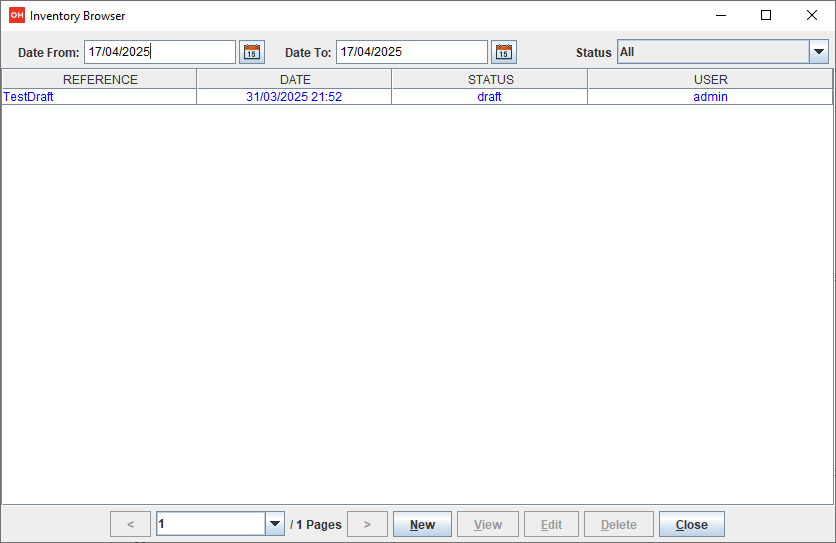This screenshot has width=836, height=543.
Task: Go to previous page with < button
Action: [131, 524]
